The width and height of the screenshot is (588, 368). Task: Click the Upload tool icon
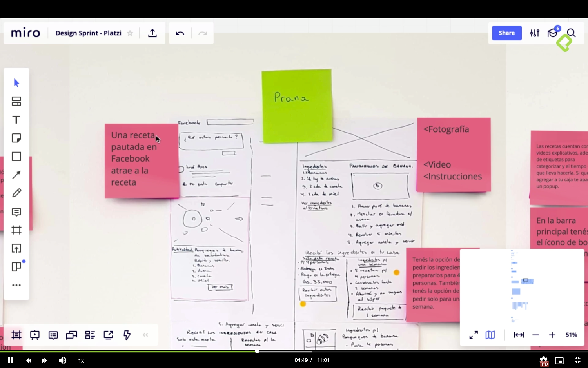pyautogui.click(x=16, y=248)
